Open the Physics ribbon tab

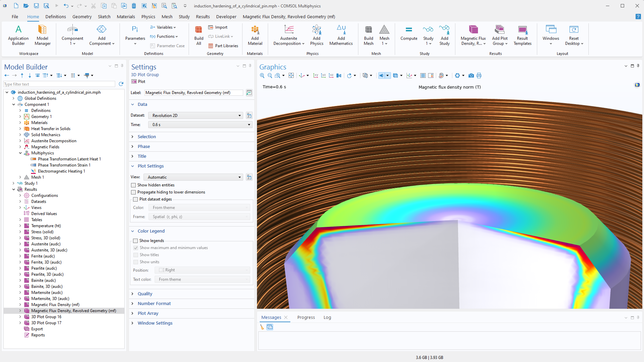pos(148,17)
